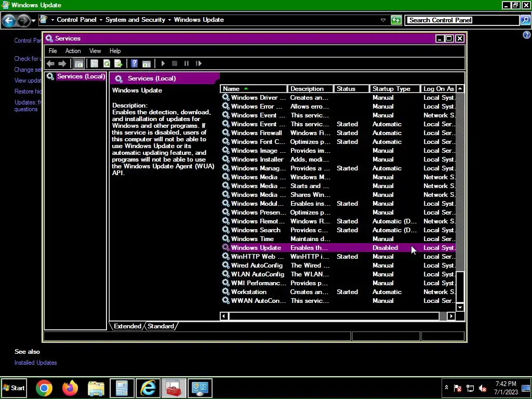Viewport: 532px width, 399px height.
Task: Open the Calculator taskbar icon
Action: (122, 388)
